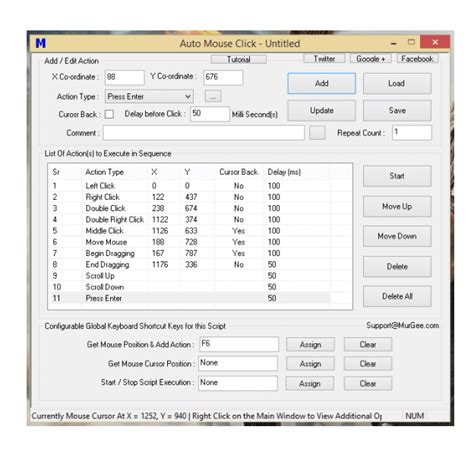Click the Save button
The width and height of the screenshot is (474, 455).
tap(397, 110)
